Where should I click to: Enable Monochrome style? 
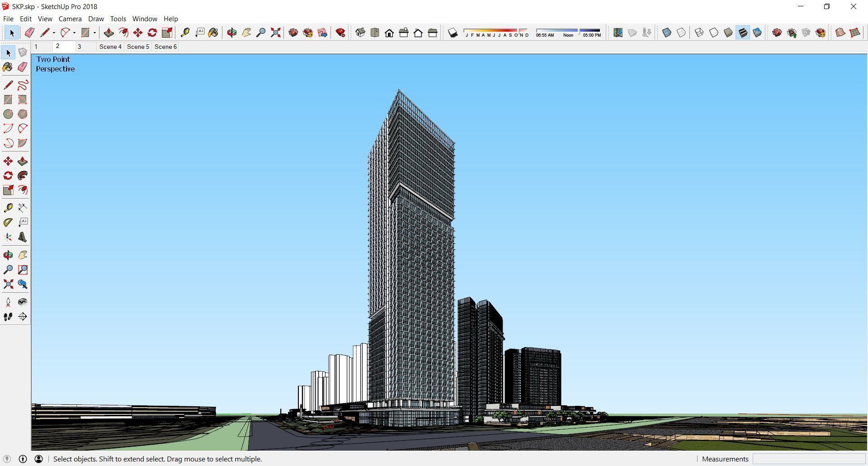(757, 33)
